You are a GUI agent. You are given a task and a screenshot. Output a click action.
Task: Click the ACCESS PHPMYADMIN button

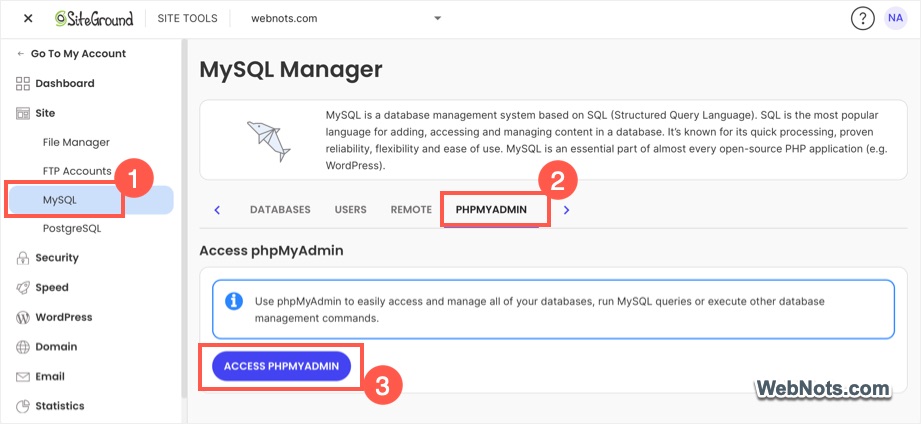point(281,366)
